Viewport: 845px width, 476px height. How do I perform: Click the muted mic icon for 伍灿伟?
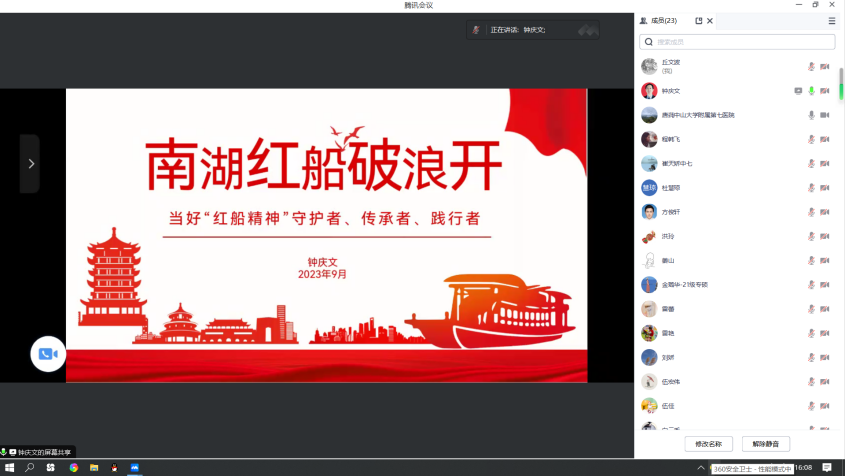coord(811,382)
